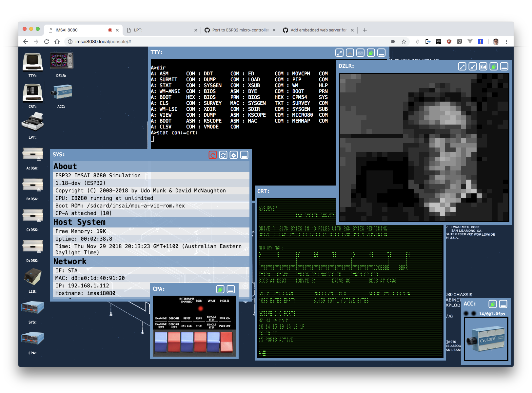Screen dimensions: 532x393
Task: Toggle the green plug connection in DZLR: window
Action: pos(494,67)
